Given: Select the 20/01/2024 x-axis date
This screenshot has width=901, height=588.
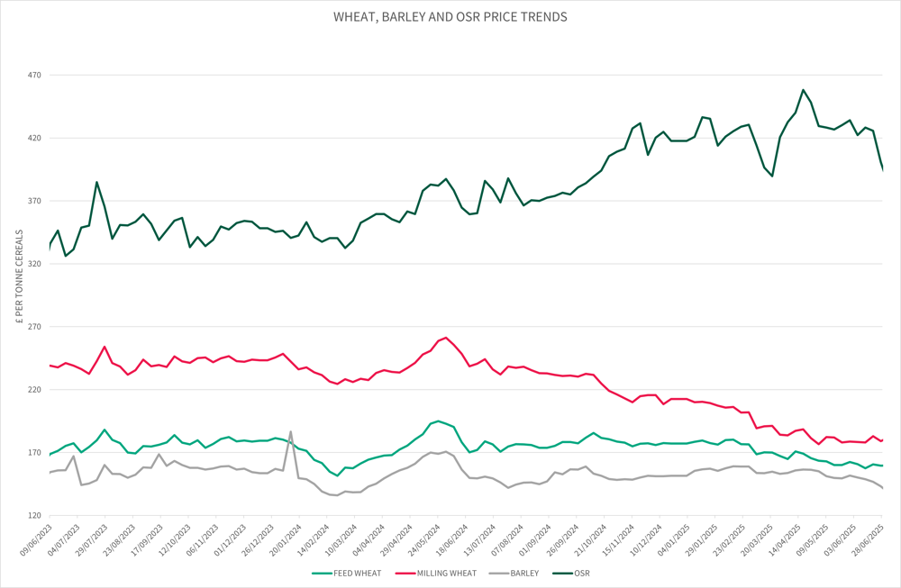Looking at the screenshot, I should (x=285, y=538).
